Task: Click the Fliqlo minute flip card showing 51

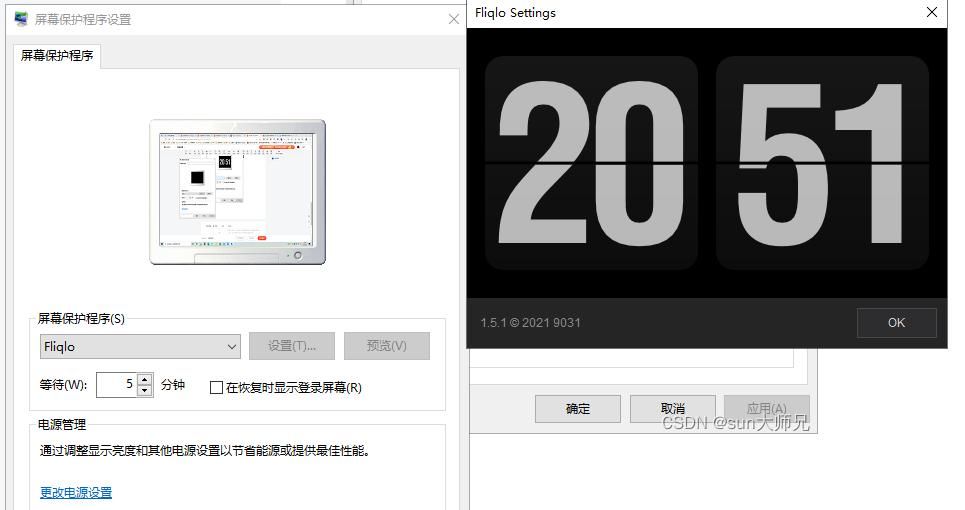Action: click(822, 163)
